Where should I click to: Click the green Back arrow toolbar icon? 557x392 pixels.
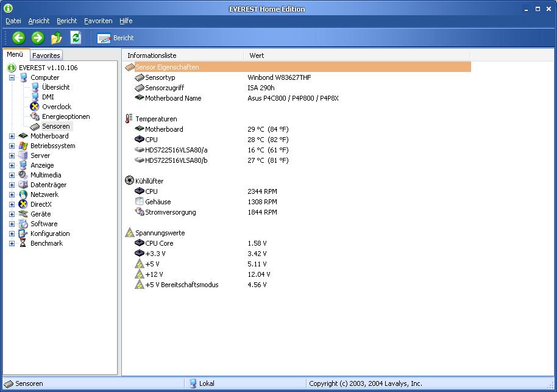click(19, 38)
